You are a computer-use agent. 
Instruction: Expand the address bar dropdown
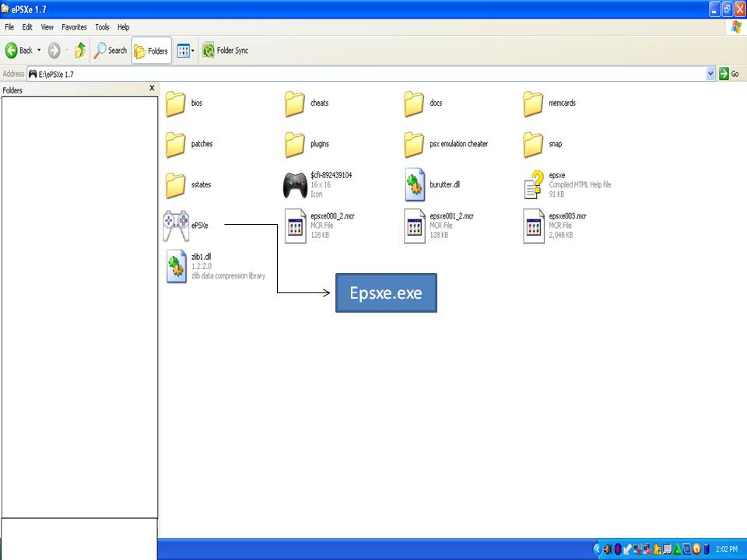(710, 74)
